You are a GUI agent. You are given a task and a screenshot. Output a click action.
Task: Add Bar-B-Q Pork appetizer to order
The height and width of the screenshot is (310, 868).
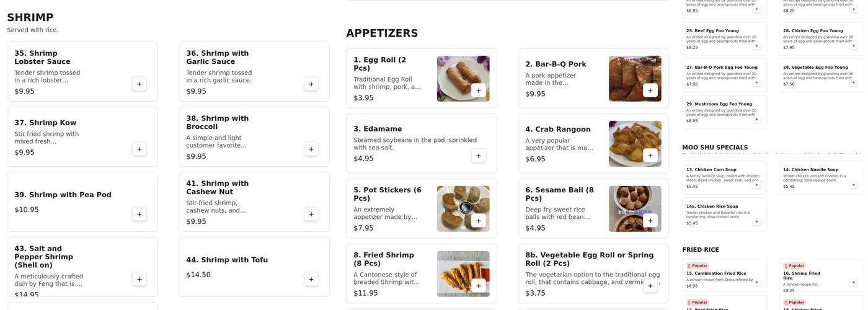[x=650, y=91]
